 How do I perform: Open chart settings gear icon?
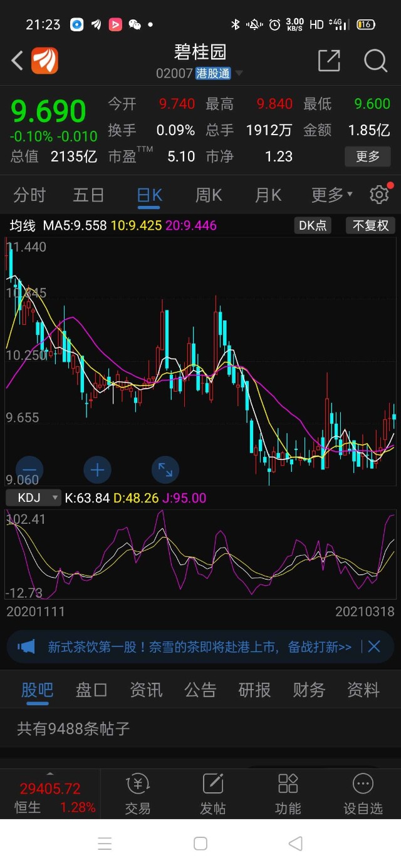point(379,195)
